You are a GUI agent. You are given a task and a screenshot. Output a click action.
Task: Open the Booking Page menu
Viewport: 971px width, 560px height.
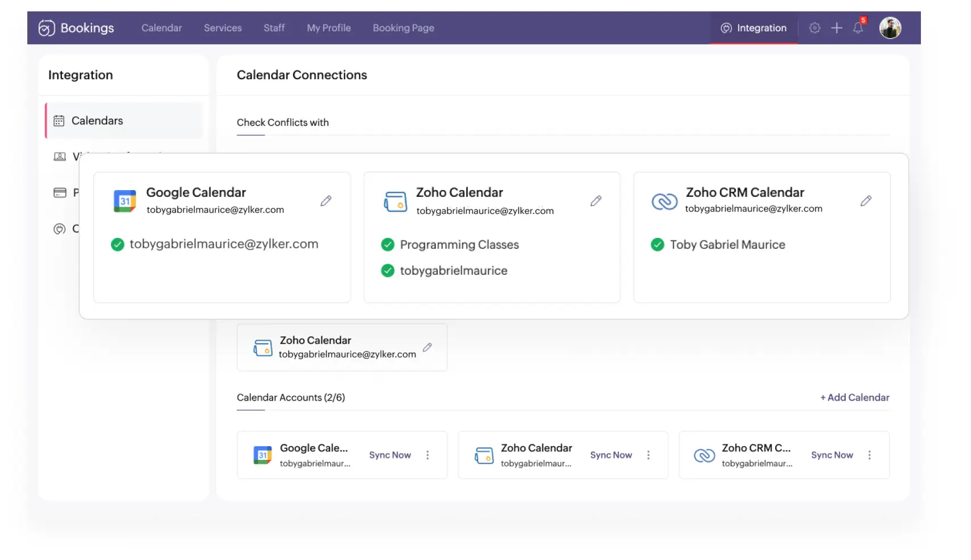coord(403,28)
